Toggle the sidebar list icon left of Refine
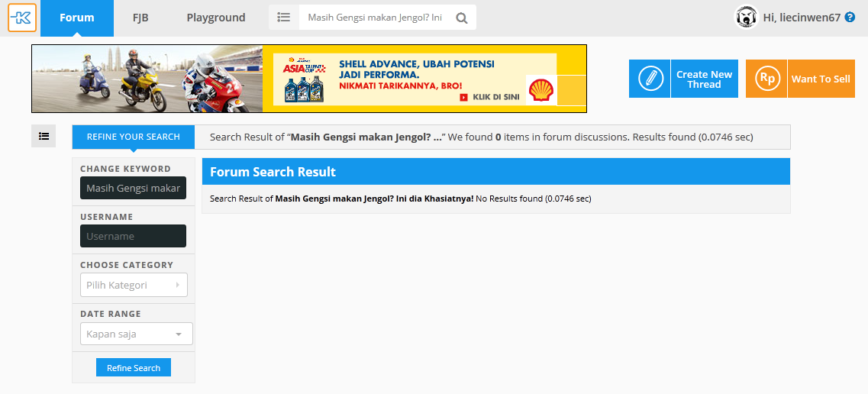Image resolution: width=868 pixels, height=394 pixels. 44,136
